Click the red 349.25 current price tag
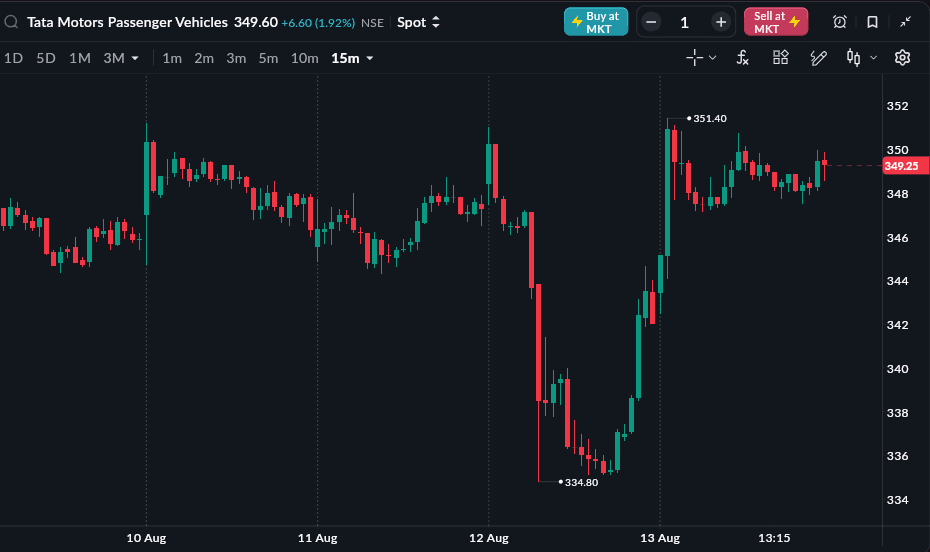930x552 pixels. (x=905, y=166)
